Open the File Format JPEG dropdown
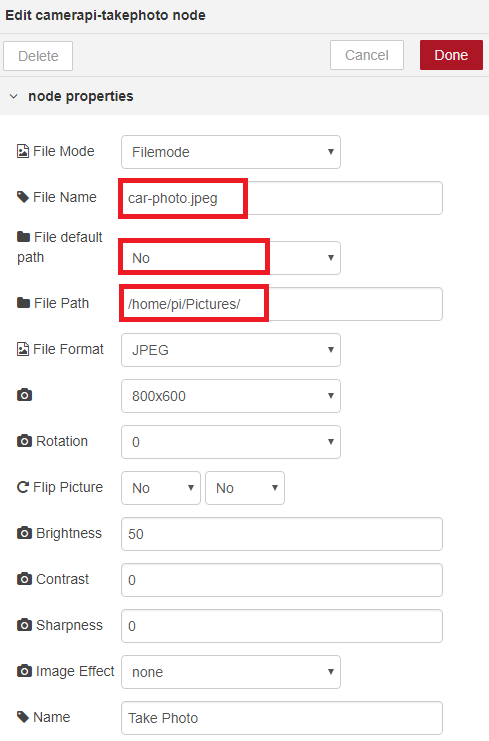Screen dimensions: 489x741 pyautogui.click(x=231, y=350)
